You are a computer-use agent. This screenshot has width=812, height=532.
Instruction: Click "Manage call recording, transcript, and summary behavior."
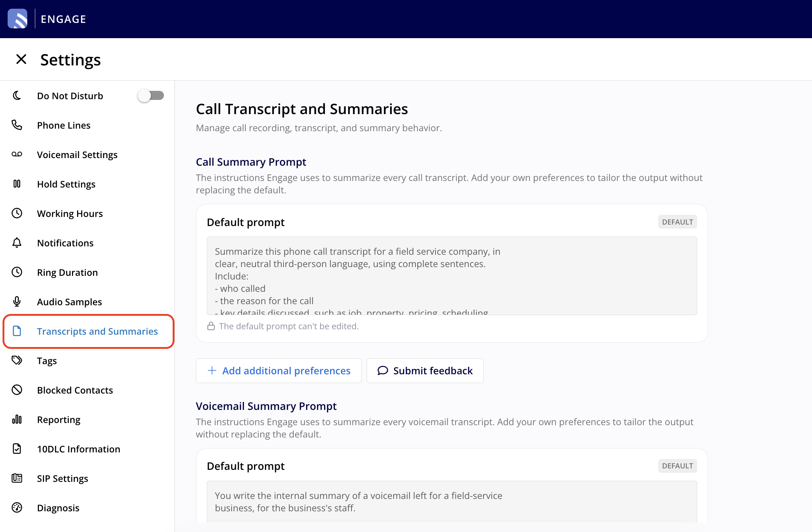(319, 128)
